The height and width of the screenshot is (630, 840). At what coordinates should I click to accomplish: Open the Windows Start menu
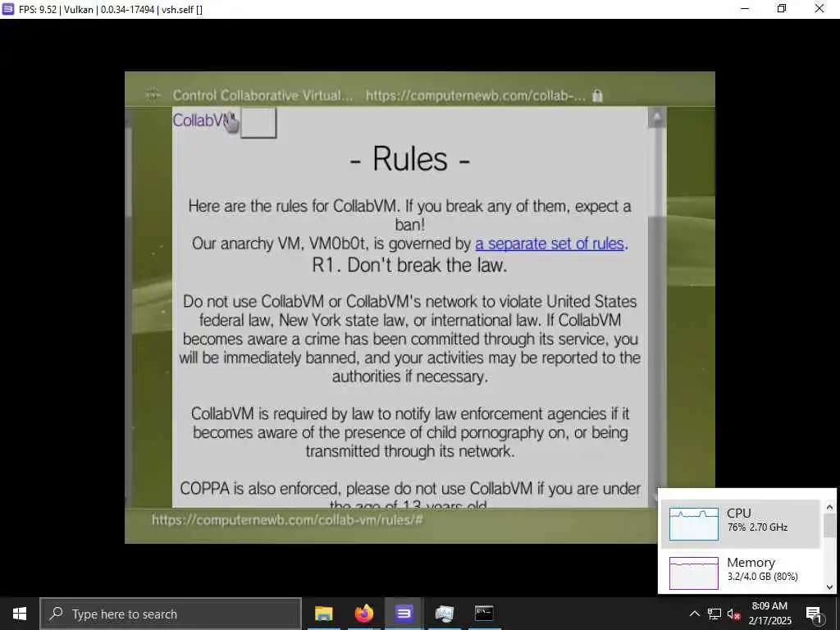tap(20, 614)
